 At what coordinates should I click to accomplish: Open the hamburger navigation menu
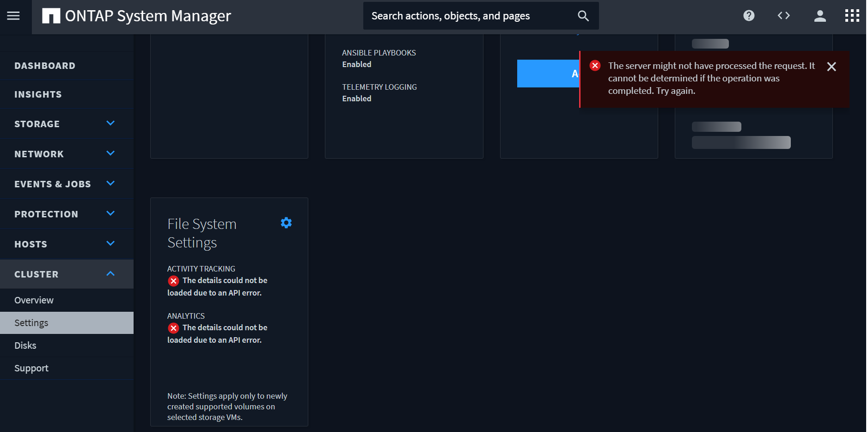[x=13, y=16]
